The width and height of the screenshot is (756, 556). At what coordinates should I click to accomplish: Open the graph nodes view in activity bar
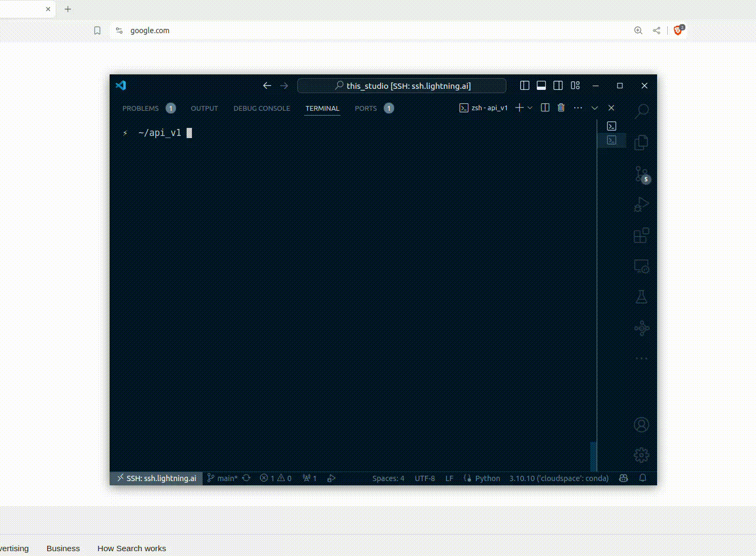coord(642,328)
